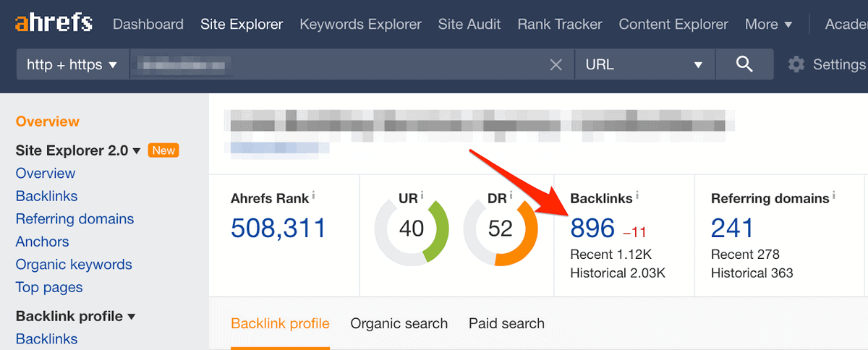Open Site Explorer in top navigation
This screenshot has height=350, width=868.
[242, 24]
